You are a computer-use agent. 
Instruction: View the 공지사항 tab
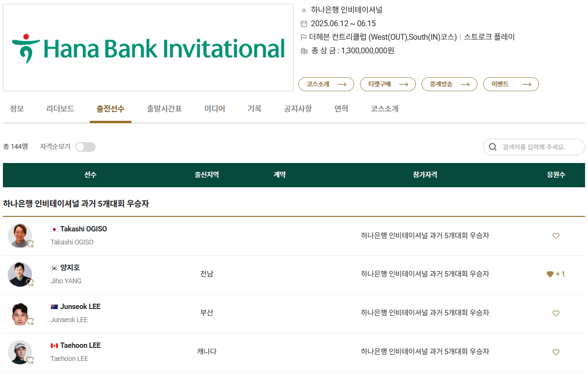pos(298,109)
